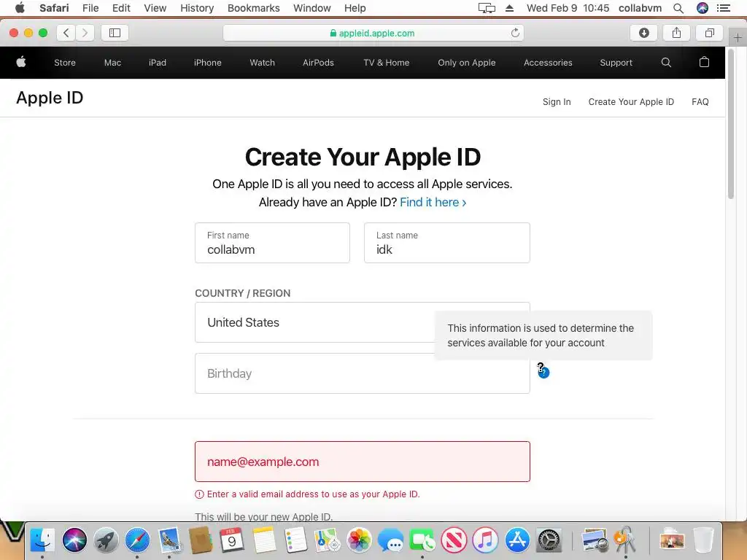
Task: Open Calendar in the Dock
Action: point(232,540)
